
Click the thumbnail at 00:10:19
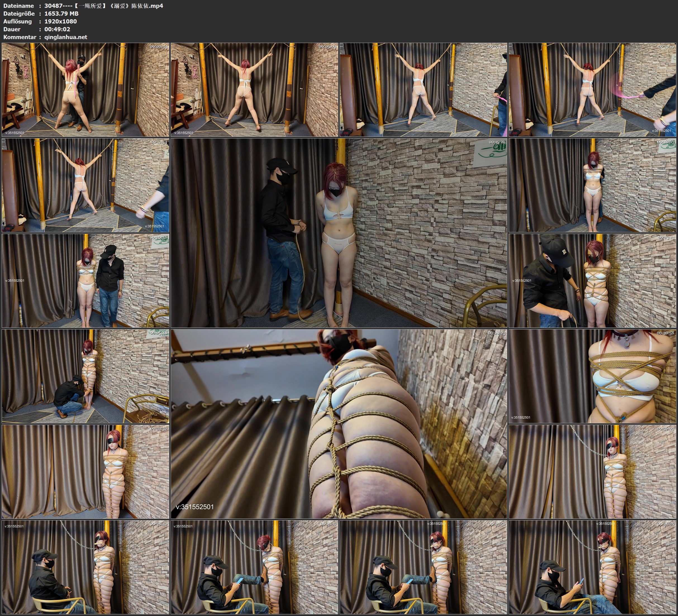tap(592, 89)
